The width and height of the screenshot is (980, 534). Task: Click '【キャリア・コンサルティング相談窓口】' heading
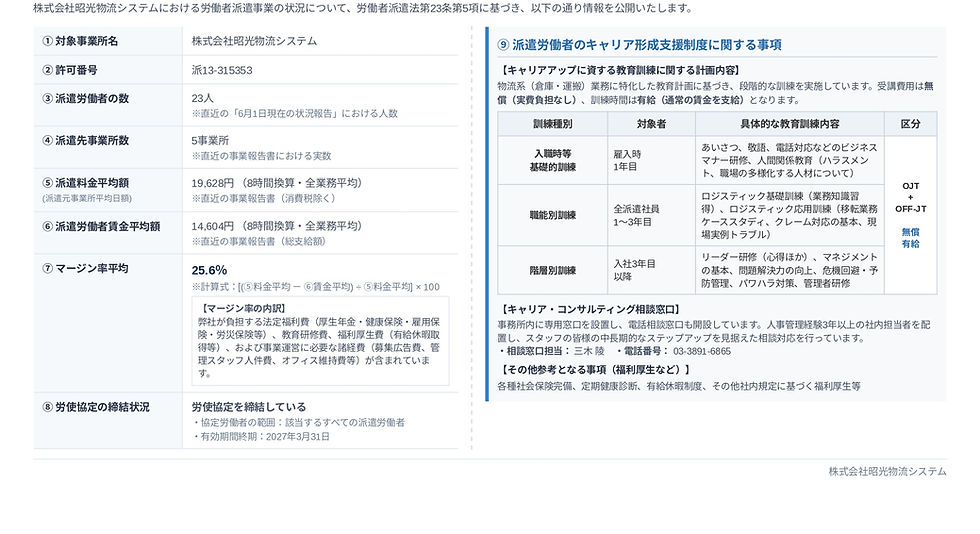point(591,310)
